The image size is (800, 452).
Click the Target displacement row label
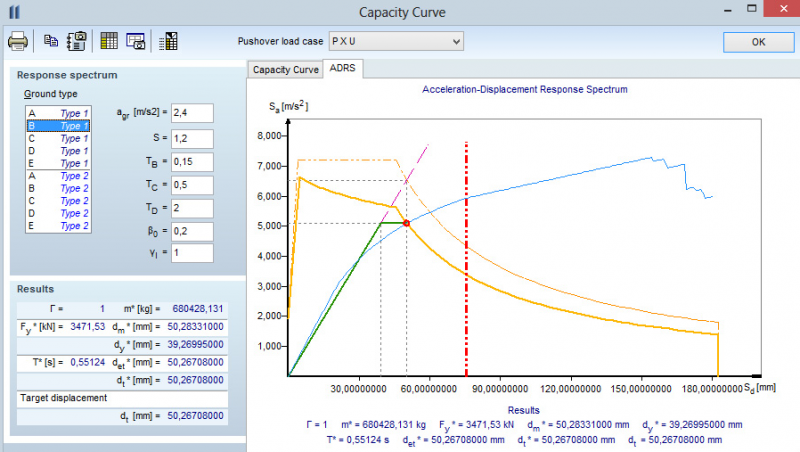[64, 398]
